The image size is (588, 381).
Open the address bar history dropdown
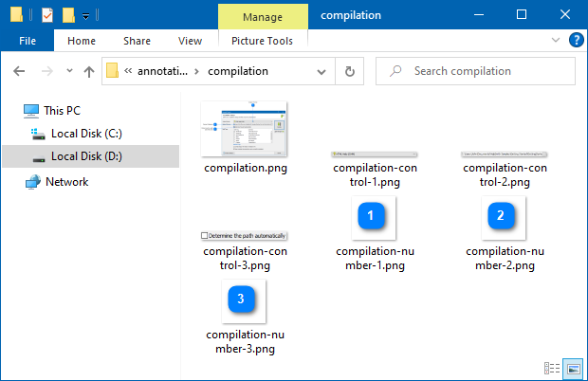[322, 71]
